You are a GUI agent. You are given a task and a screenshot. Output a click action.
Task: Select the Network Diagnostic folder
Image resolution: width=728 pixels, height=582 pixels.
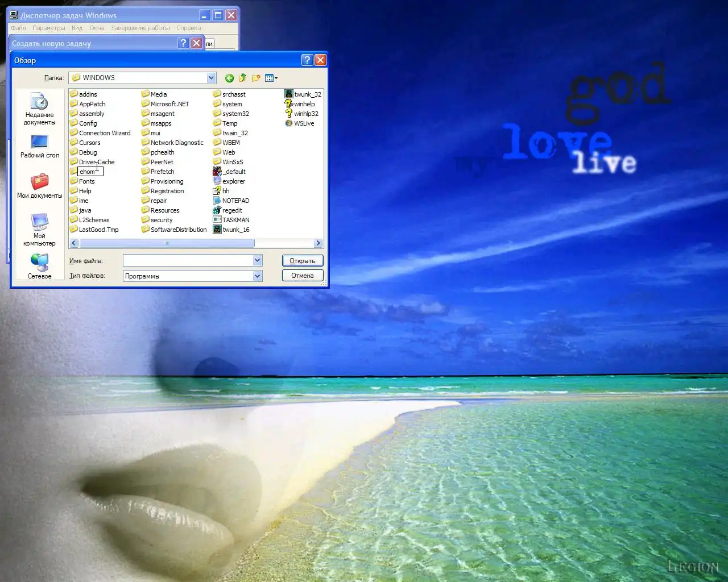(172, 143)
